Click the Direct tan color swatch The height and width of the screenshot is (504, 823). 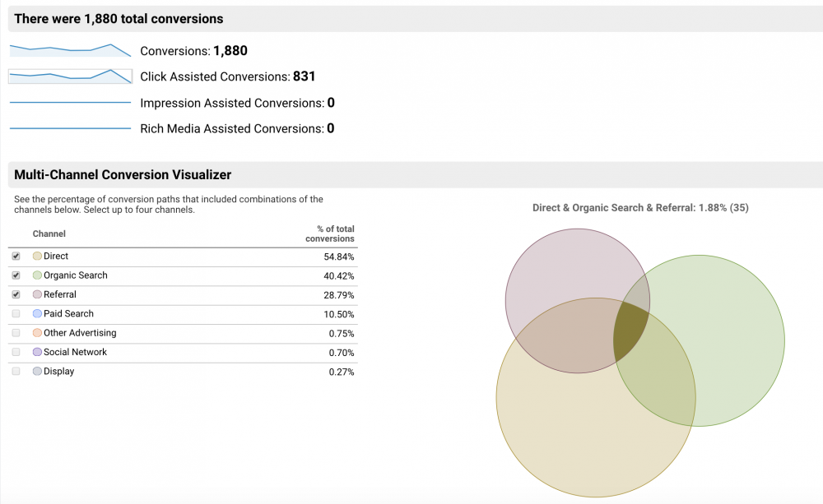point(37,256)
